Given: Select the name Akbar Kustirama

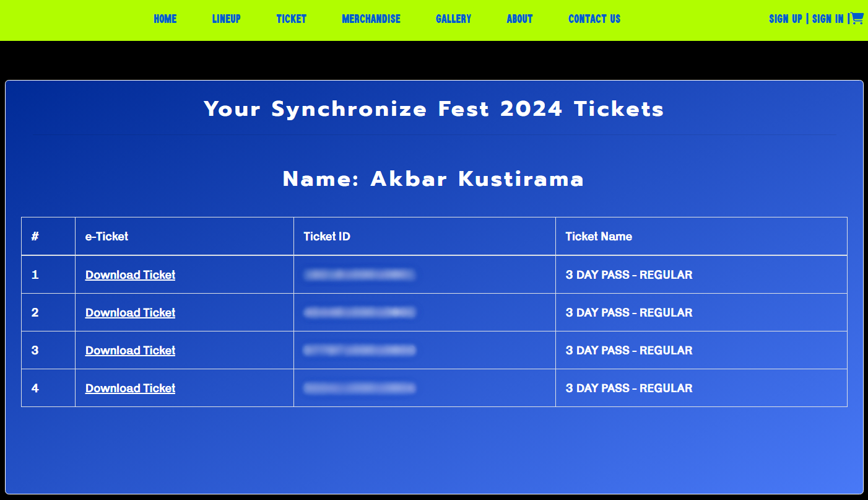Looking at the screenshot, I should 433,179.
